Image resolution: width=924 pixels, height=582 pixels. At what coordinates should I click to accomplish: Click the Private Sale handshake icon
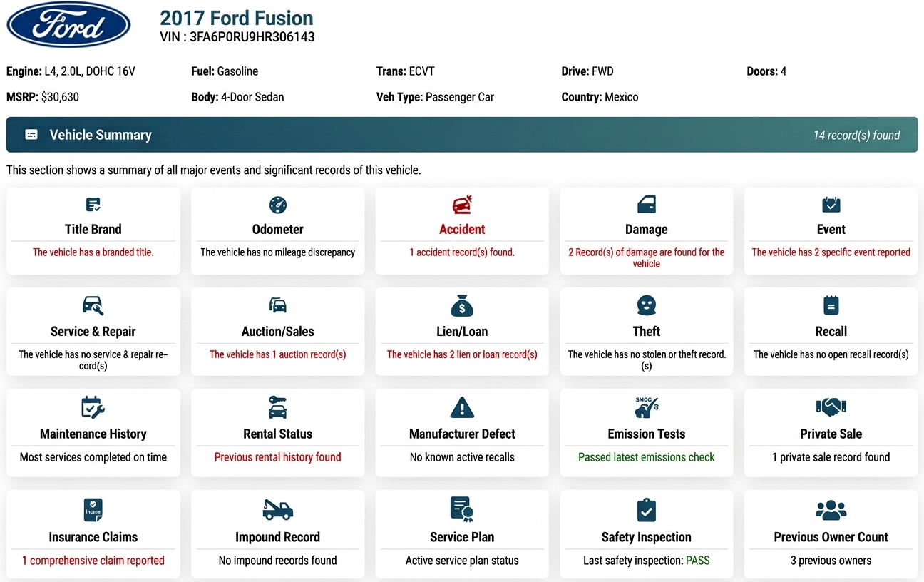pyautogui.click(x=831, y=407)
